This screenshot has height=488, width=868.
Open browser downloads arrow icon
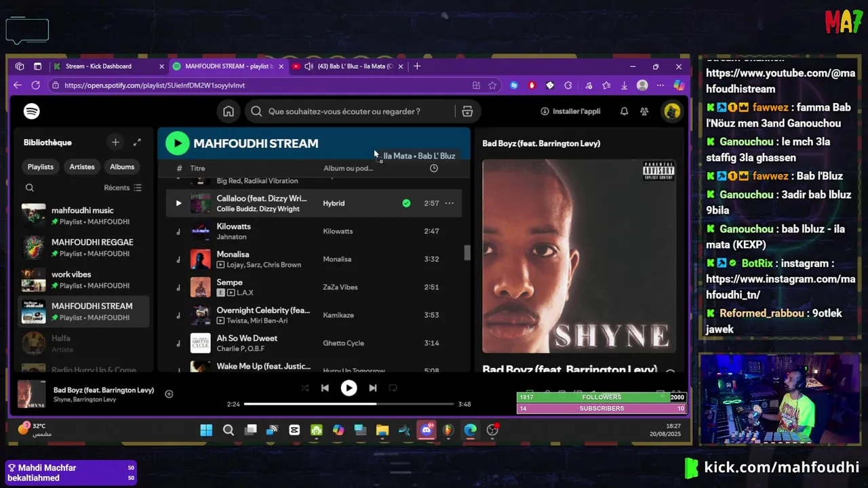tap(624, 85)
